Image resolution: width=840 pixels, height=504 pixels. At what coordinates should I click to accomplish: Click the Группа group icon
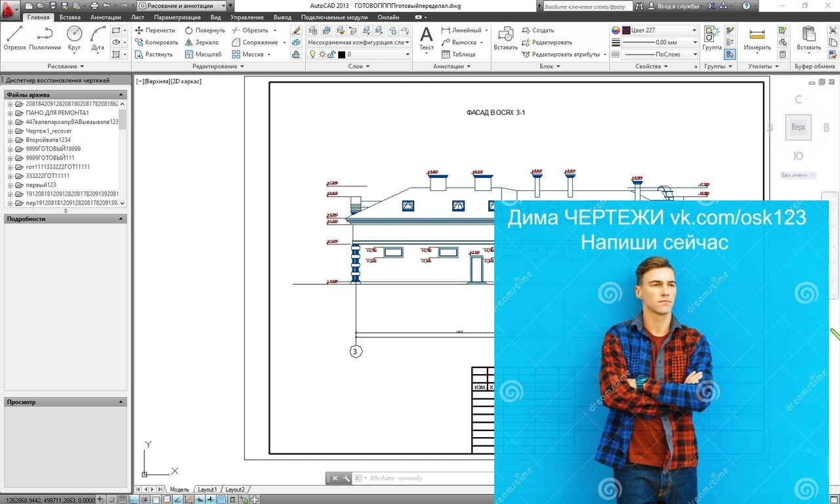coord(712,38)
